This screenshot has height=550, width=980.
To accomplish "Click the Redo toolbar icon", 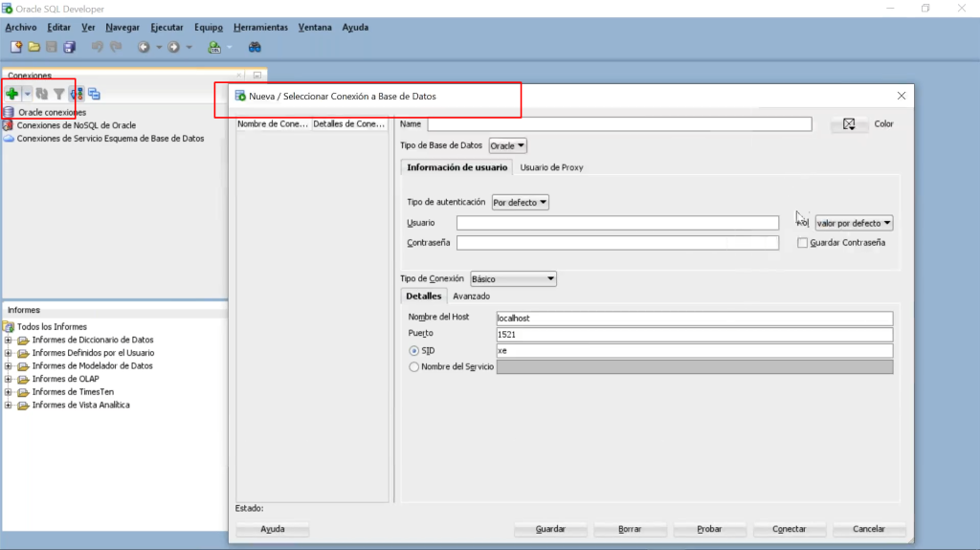I will click(116, 47).
